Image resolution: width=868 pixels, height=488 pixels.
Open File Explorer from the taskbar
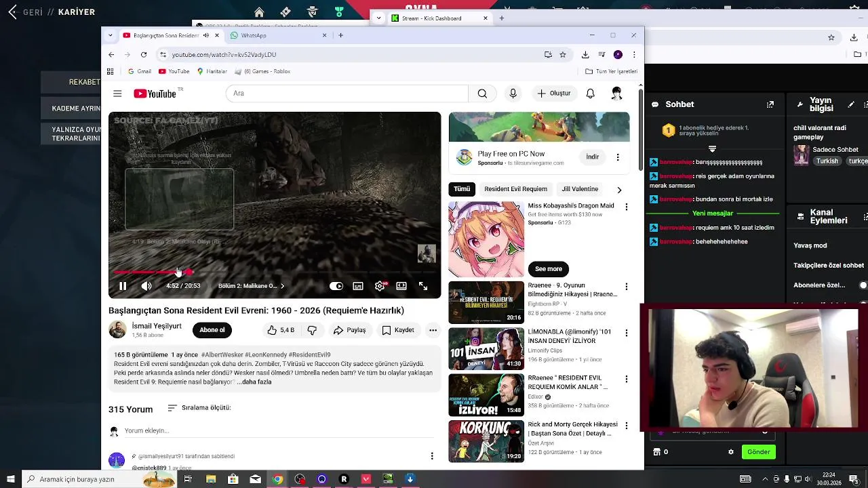[211, 479]
